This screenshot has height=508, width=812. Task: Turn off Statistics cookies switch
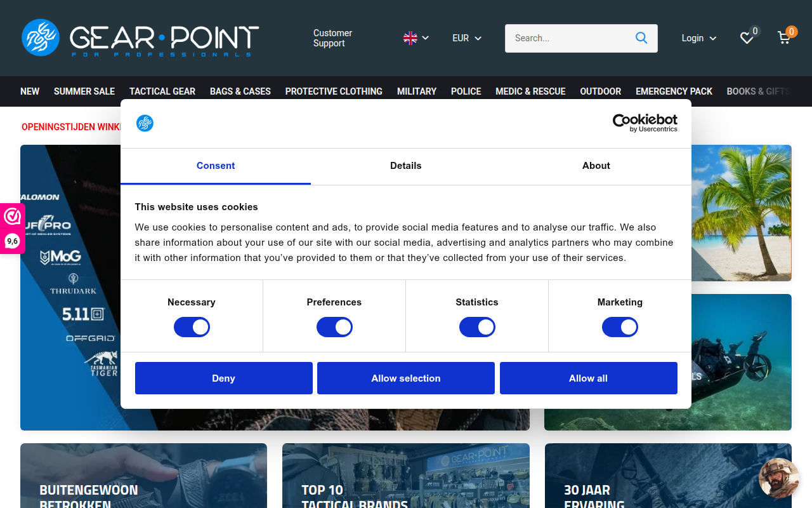click(x=477, y=327)
